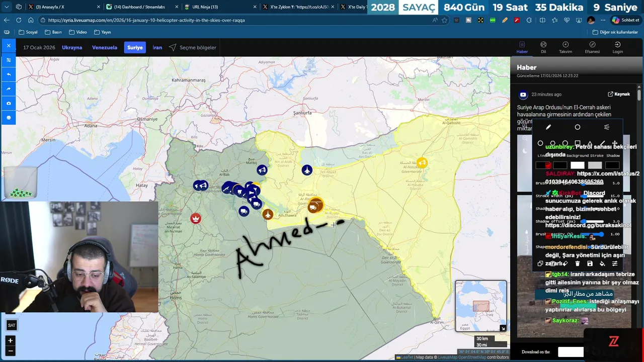Toggle satellite view with SAT button
This screenshot has width=644, height=362.
pos(12,325)
